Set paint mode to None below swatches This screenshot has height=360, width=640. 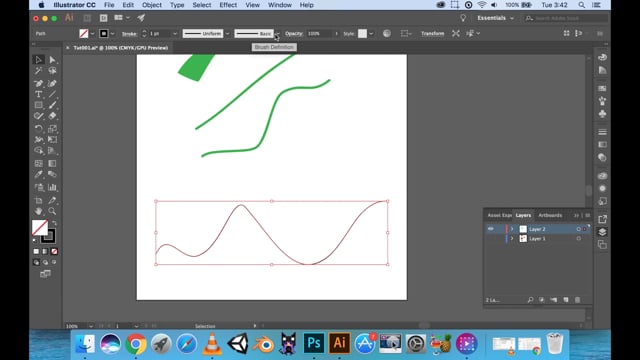click(x=54, y=251)
